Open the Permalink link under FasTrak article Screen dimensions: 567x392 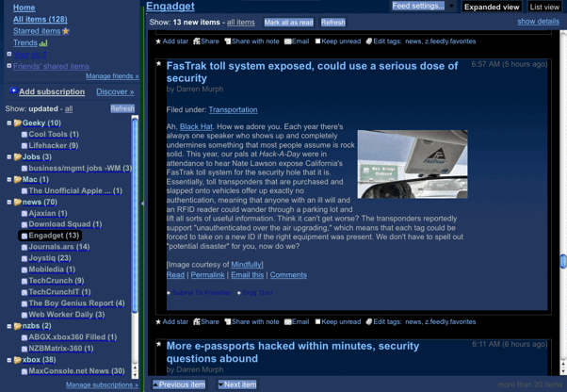click(x=207, y=275)
